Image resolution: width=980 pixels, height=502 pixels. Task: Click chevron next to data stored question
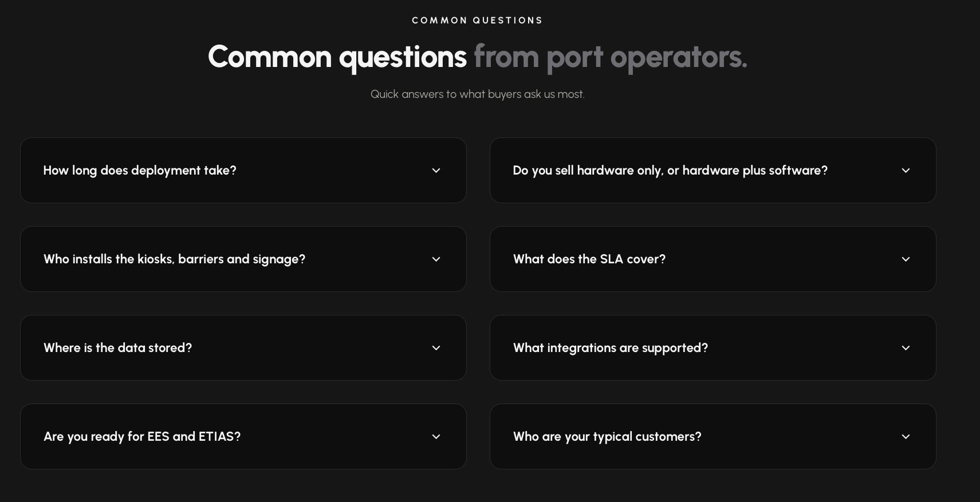[x=436, y=348]
